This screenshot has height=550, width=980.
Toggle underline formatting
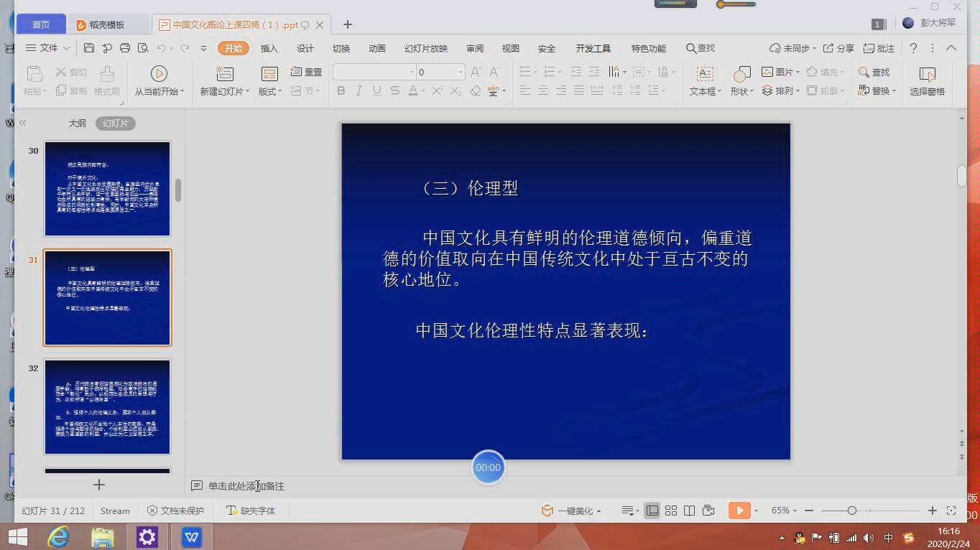[x=375, y=90]
